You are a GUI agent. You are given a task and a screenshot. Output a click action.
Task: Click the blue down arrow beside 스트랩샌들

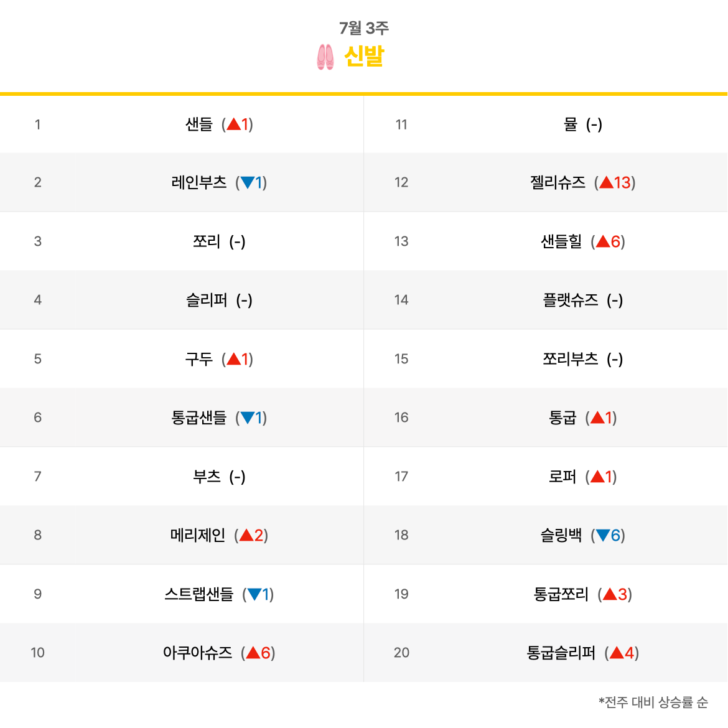tap(254, 594)
